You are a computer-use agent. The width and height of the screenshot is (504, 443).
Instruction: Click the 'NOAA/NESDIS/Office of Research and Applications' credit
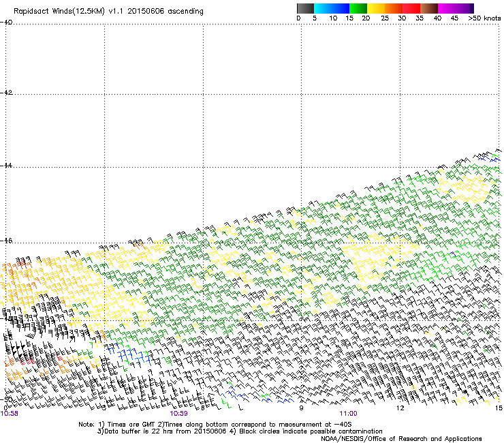[x=401, y=439]
